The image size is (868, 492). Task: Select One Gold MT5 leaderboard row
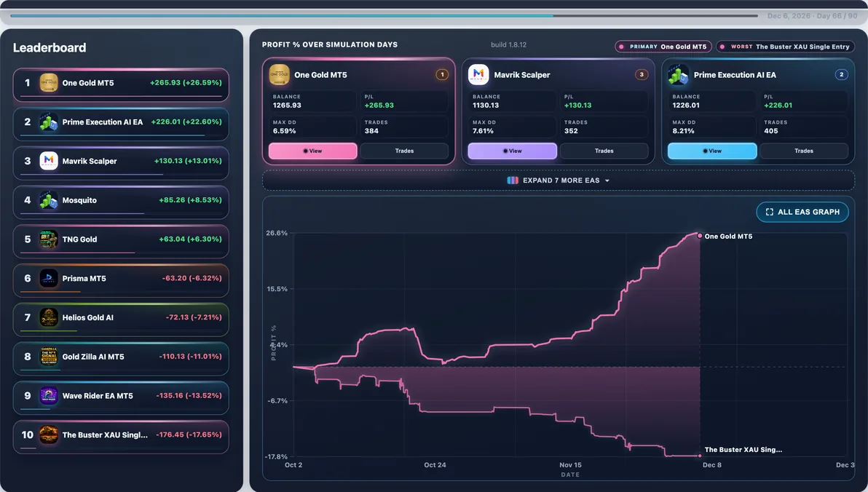point(121,84)
